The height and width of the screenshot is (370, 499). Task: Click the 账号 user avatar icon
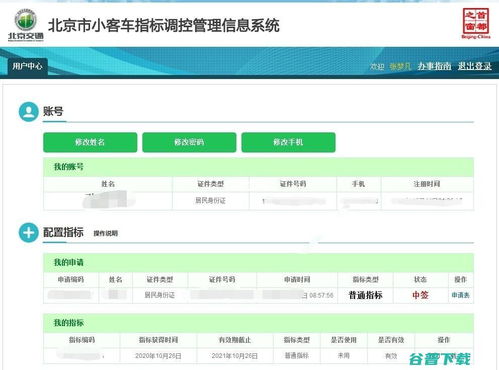tap(29, 112)
